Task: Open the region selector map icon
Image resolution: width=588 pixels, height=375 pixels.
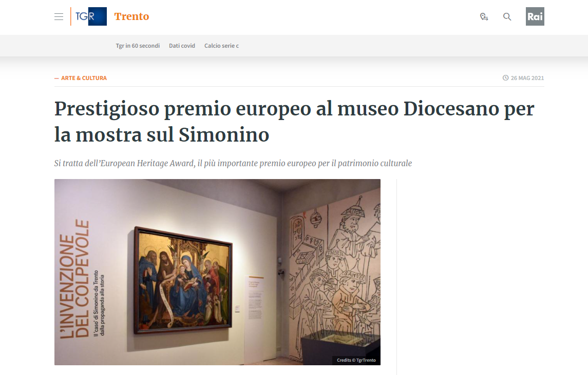Action: [x=484, y=16]
